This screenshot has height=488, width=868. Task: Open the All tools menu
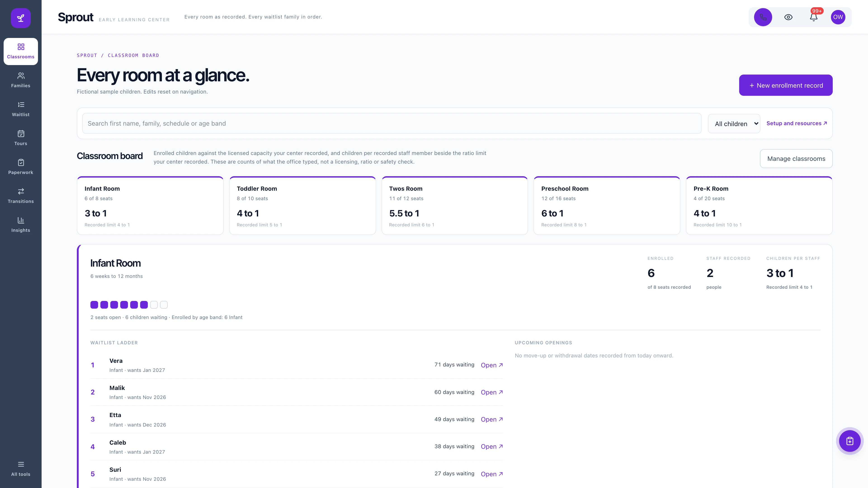click(x=21, y=469)
